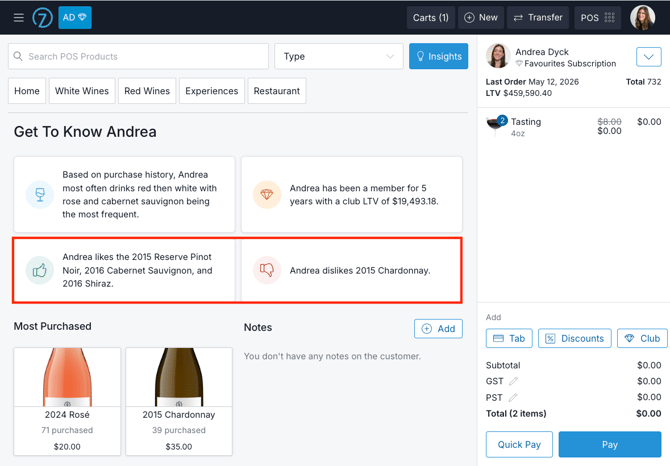
Task: Click the Tasting item glass icon
Action: [x=495, y=125]
